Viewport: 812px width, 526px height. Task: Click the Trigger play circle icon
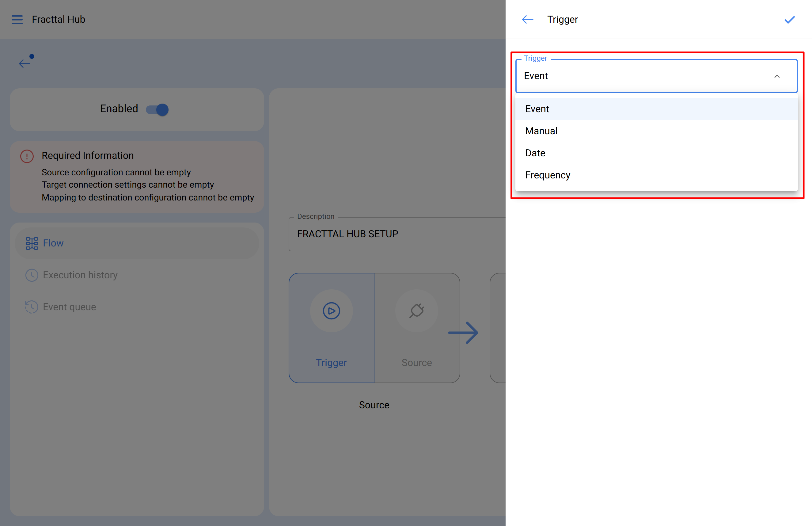(331, 311)
